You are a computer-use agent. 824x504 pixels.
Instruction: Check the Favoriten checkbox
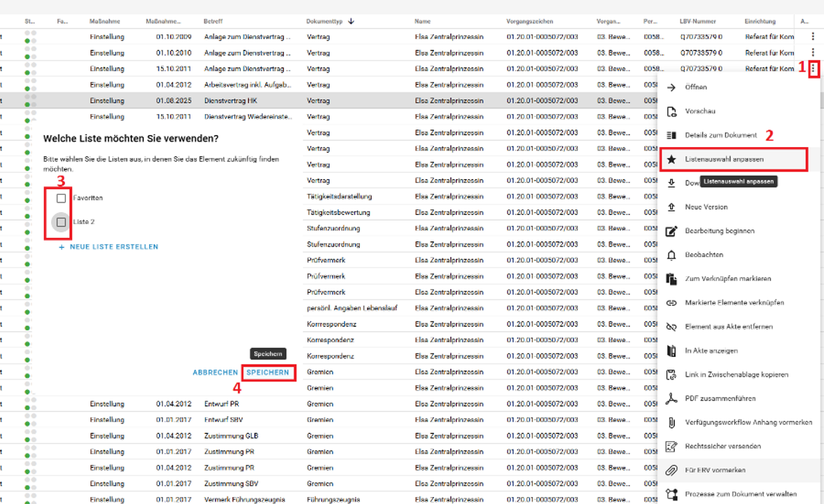tap(62, 198)
